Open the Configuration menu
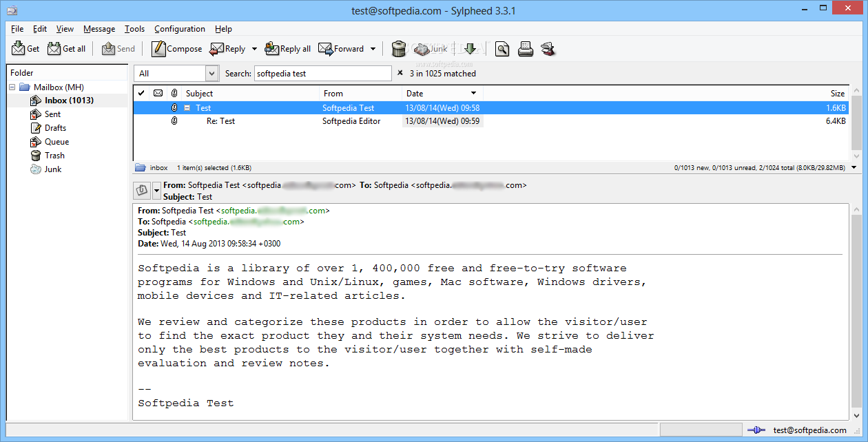This screenshot has height=442, width=868. point(180,29)
